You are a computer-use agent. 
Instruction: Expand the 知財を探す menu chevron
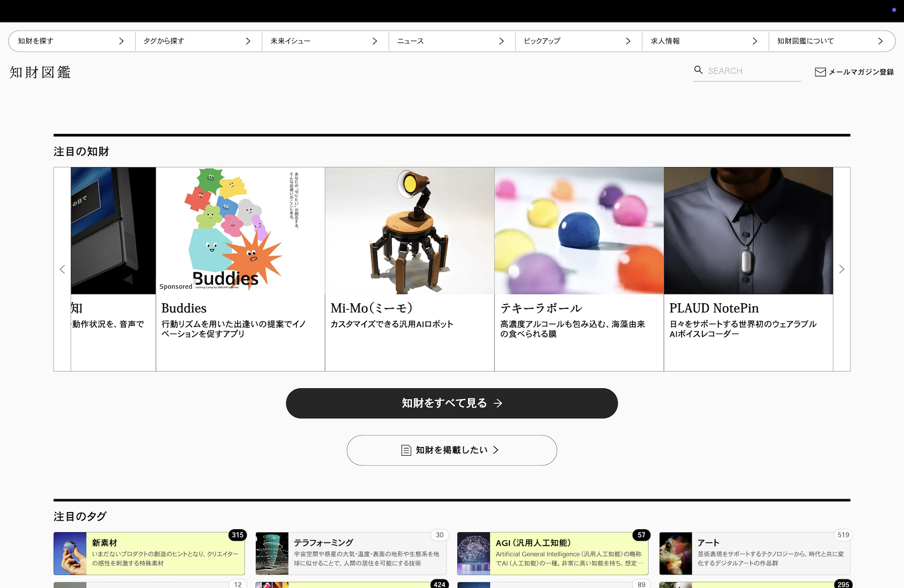pyautogui.click(x=121, y=41)
